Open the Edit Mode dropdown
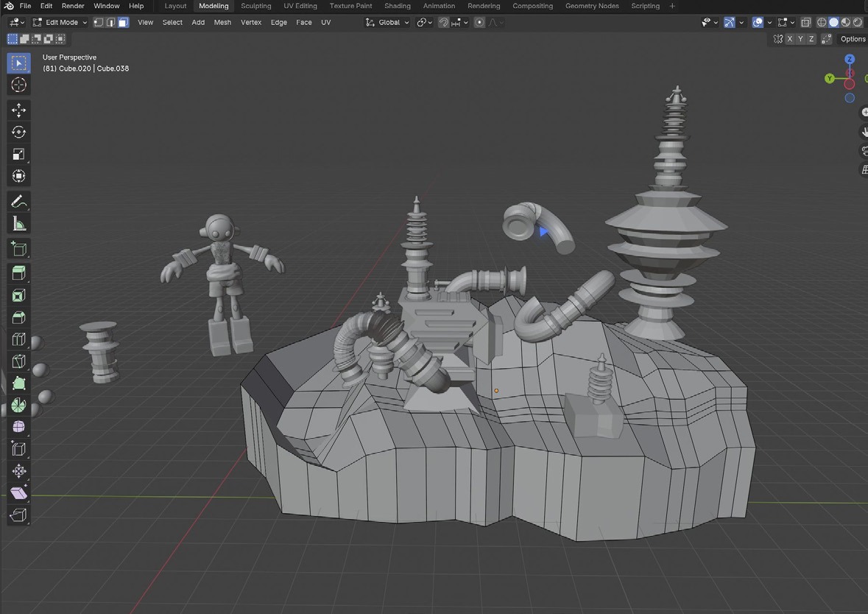 [x=60, y=22]
